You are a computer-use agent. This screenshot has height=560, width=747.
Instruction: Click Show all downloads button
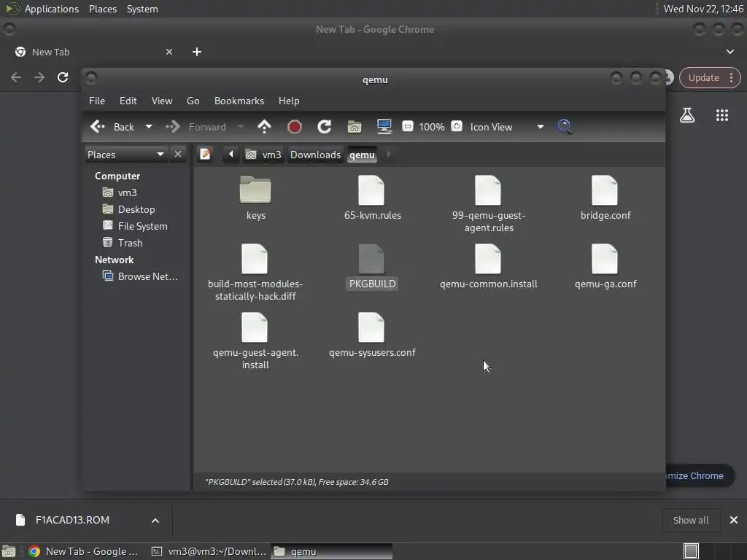(x=690, y=521)
